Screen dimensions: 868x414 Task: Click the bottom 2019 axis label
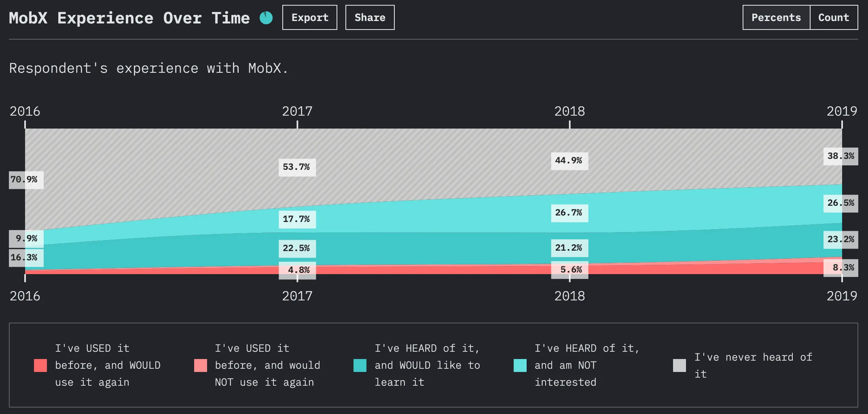[x=842, y=296]
